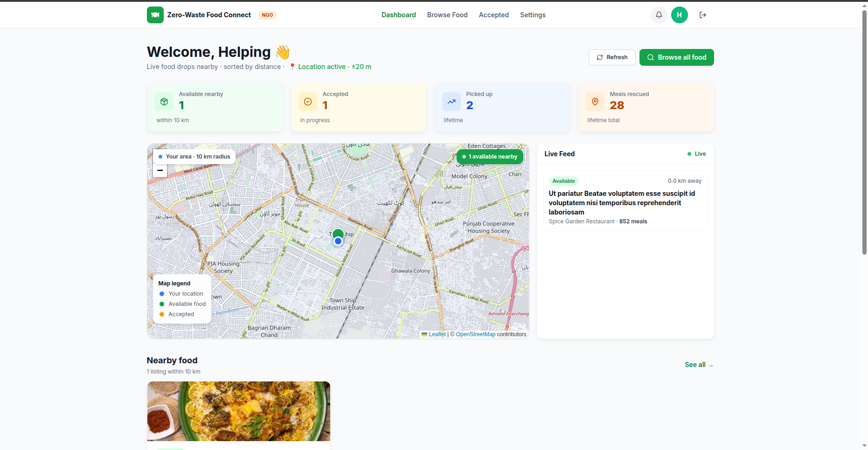Click the Available food legend entry
The image size is (868, 450).
[x=182, y=304]
